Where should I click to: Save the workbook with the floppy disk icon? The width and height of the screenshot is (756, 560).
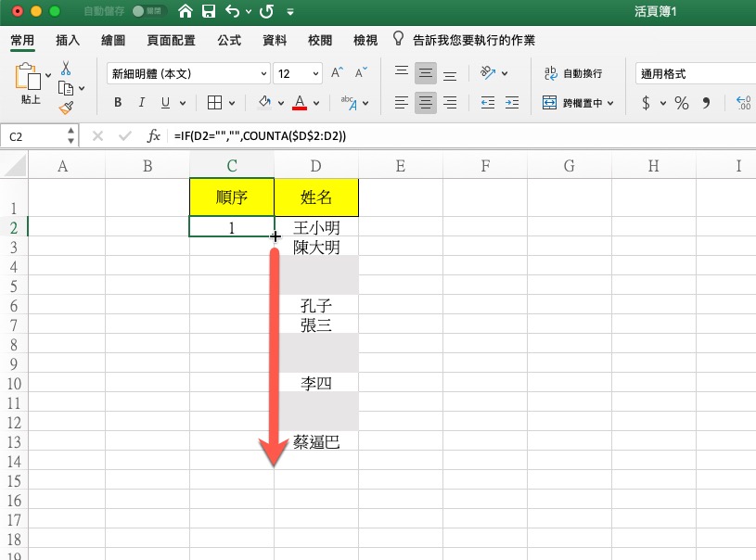click(209, 11)
